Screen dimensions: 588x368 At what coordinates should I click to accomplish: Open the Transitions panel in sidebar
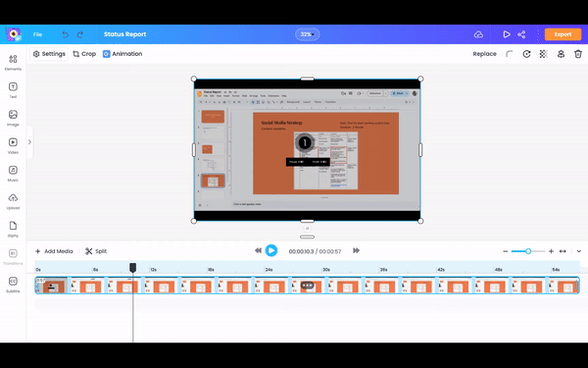13,257
